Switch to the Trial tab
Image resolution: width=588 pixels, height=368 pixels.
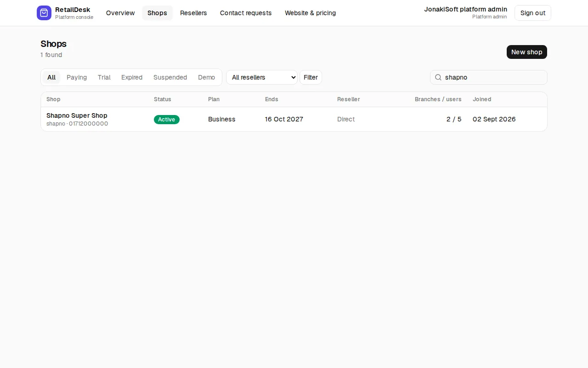tap(104, 77)
